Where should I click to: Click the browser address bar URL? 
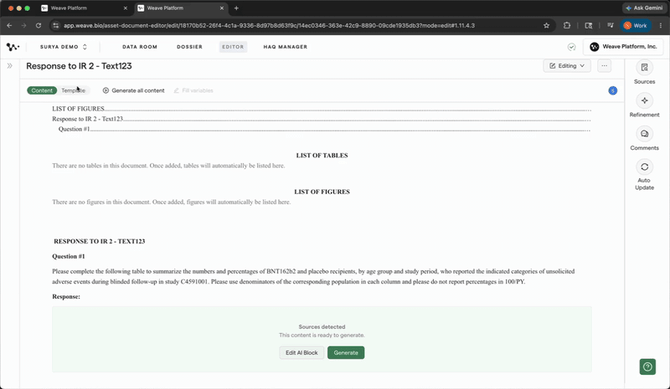[269, 26]
